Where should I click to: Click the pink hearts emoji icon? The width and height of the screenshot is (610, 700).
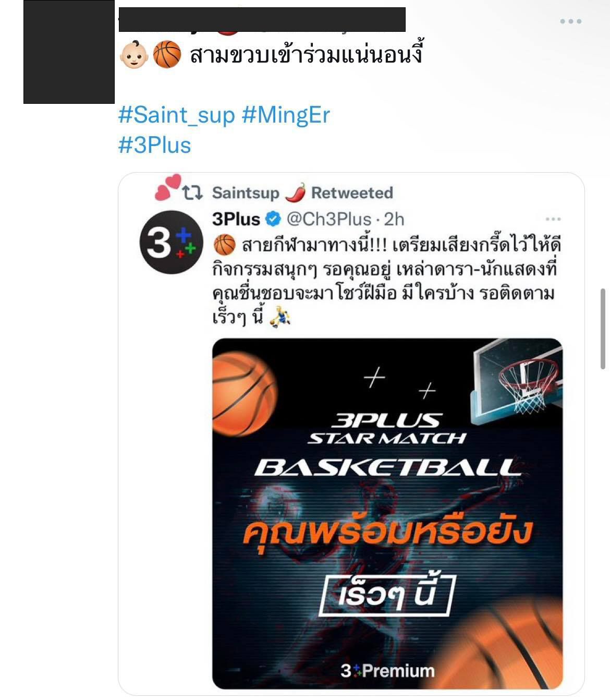[167, 188]
